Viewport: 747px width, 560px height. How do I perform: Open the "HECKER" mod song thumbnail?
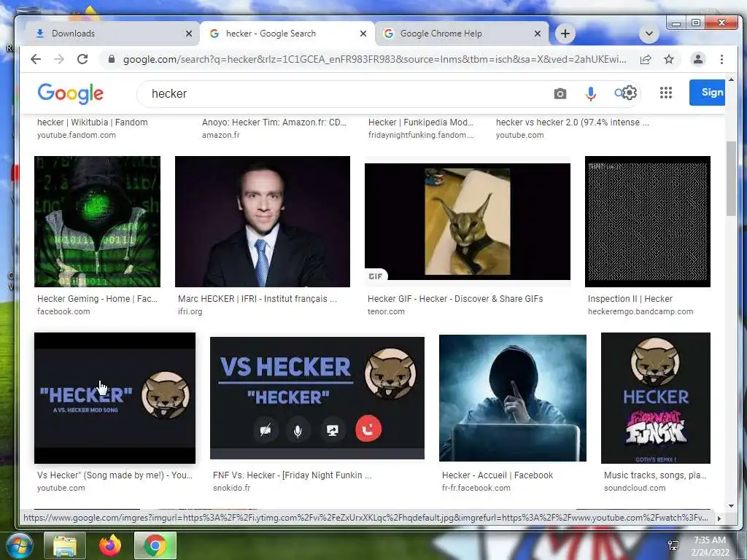(x=115, y=398)
